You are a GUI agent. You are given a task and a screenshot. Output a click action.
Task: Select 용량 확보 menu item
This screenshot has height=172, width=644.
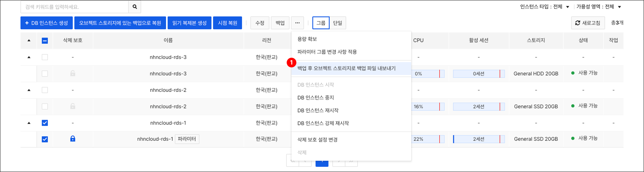(351, 39)
